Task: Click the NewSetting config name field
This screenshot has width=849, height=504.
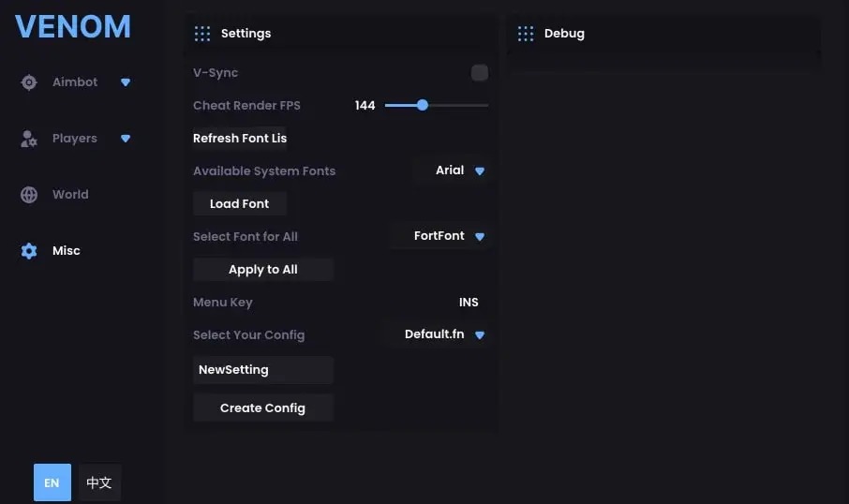Action: click(263, 370)
